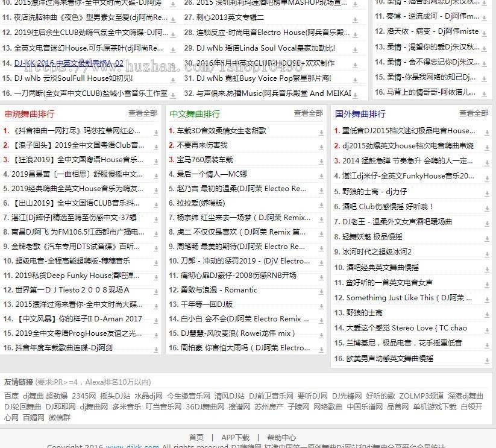Open 水晶dj网 friend link

[x=148, y=396]
